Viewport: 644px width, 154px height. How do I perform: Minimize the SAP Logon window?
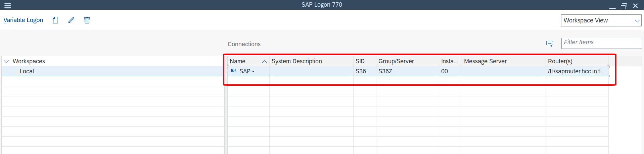coord(612,6)
